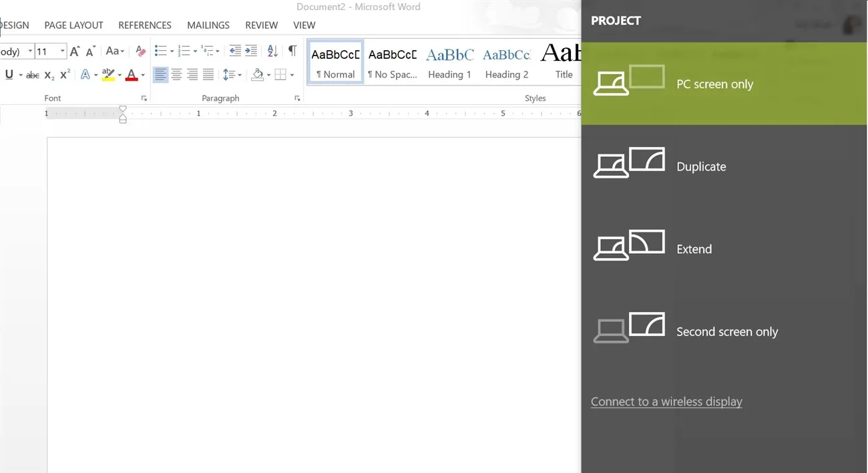Click the Sort A-Z icon
Screen dimensions: 868x473
[272, 51]
